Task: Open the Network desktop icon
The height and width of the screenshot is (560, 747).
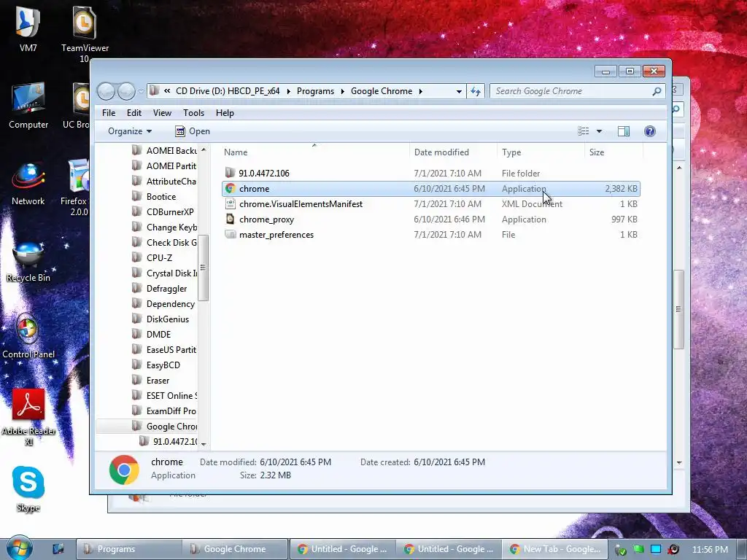Action: 28,183
